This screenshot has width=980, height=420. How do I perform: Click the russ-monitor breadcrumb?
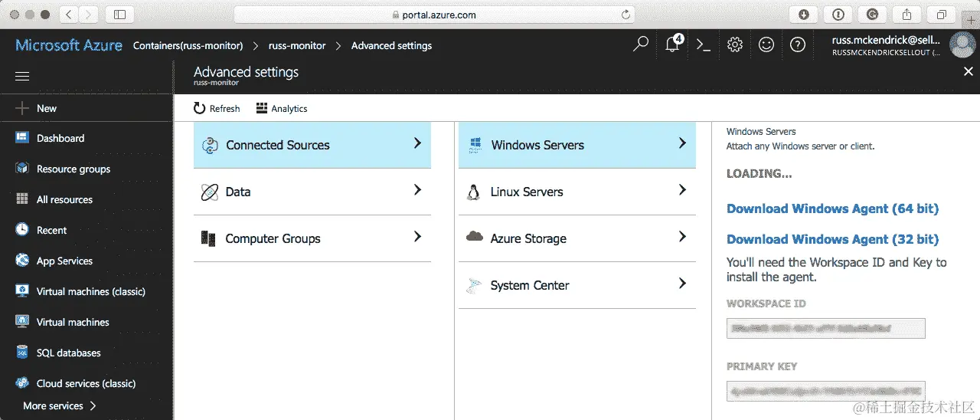click(x=297, y=46)
